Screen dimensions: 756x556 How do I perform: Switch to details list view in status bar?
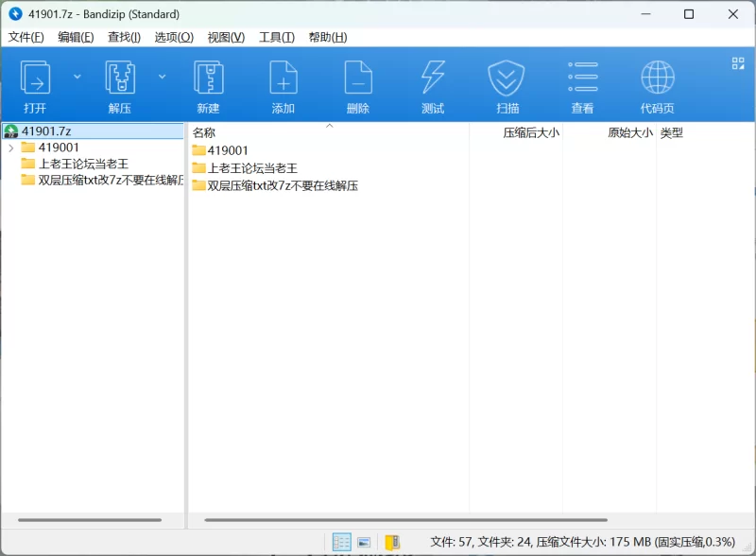342,542
